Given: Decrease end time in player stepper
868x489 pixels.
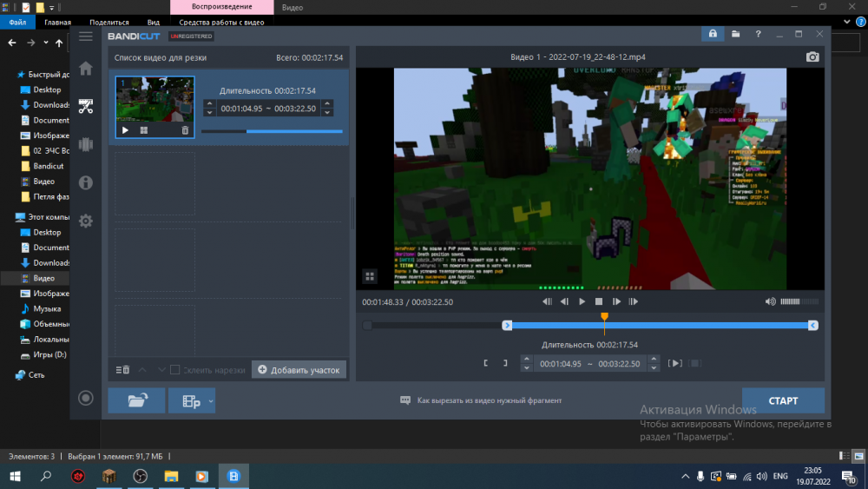Looking at the screenshot, I should (x=654, y=367).
